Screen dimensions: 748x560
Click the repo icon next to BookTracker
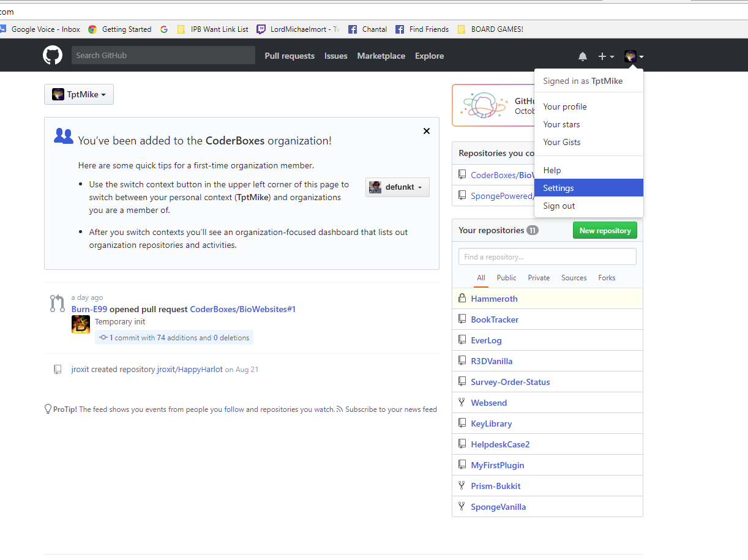click(462, 319)
